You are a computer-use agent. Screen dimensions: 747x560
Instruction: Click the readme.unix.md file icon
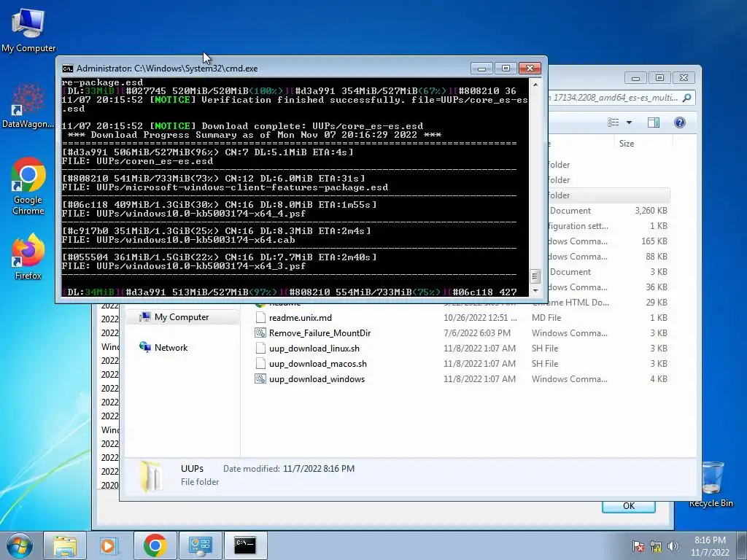tap(260, 318)
